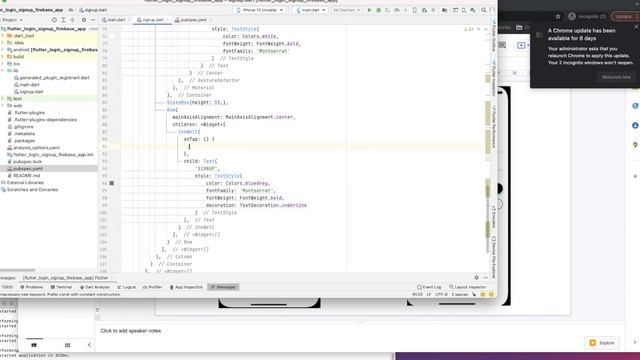
Task: Open the Event Log tool window
Action: point(429,287)
